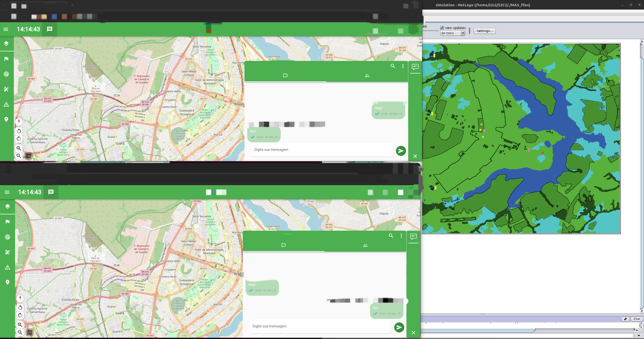644x339 pixels.
Task: Toggle the view updates checkbox
Action: pyautogui.click(x=442, y=28)
